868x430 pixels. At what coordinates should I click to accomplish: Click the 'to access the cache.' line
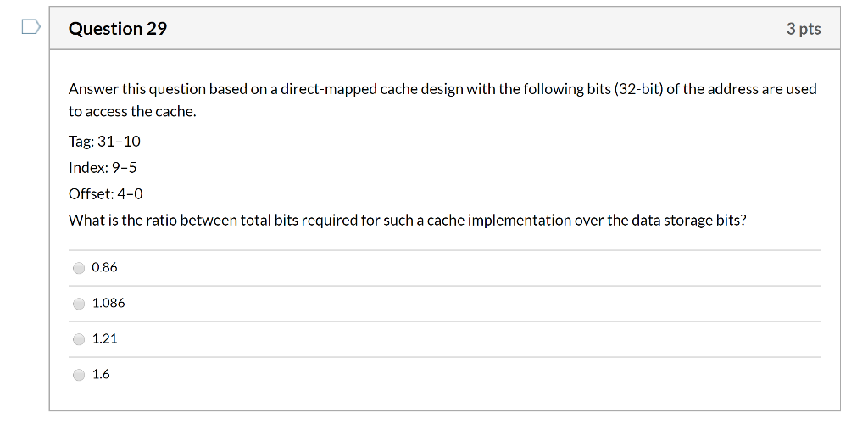(x=132, y=112)
